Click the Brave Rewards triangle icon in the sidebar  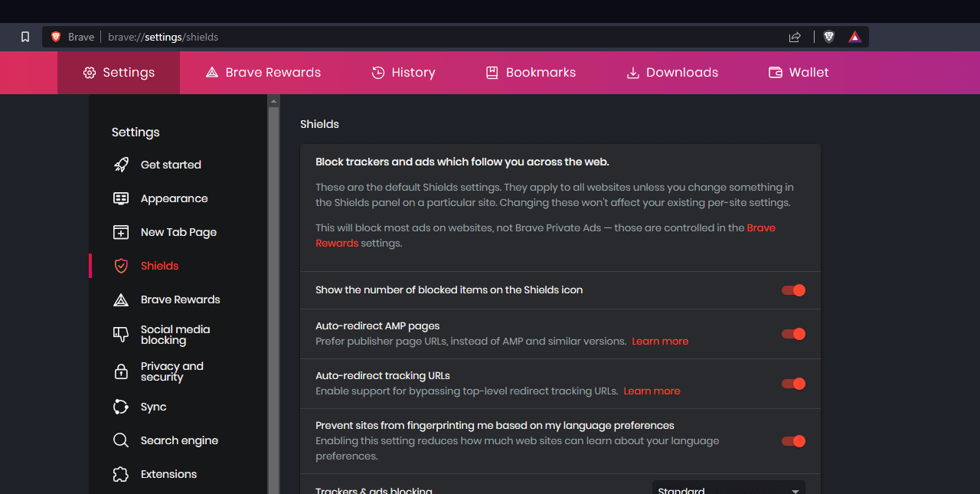click(121, 299)
